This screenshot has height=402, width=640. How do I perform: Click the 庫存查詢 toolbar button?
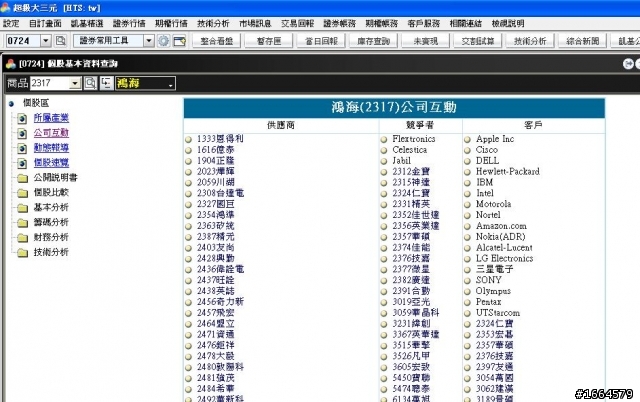pos(373,41)
